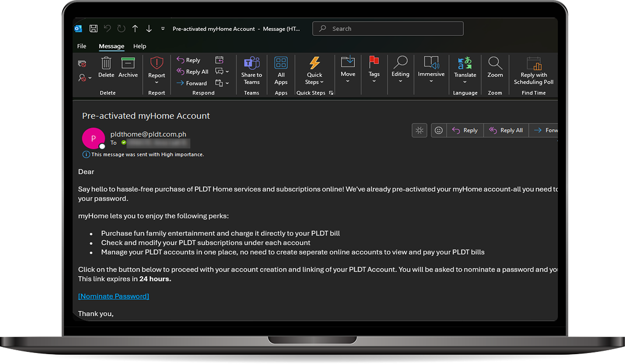Viewport: 625px width, 364px height.
Task: Expand the Move dropdown menu
Action: (348, 81)
